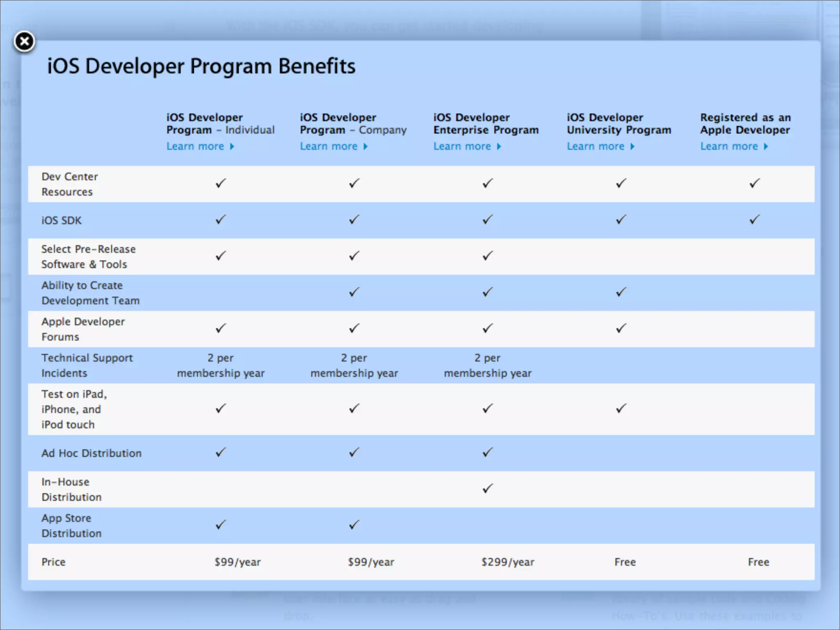This screenshot has height=630, width=840.
Task: Select the iOS Developer Program – Individual heading
Action: pyautogui.click(x=220, y=123)
